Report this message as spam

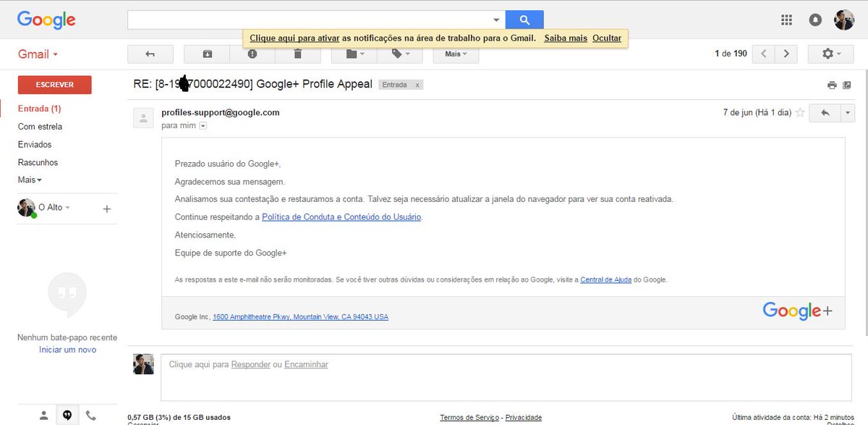pyautogui.click(x=252, y=54)
